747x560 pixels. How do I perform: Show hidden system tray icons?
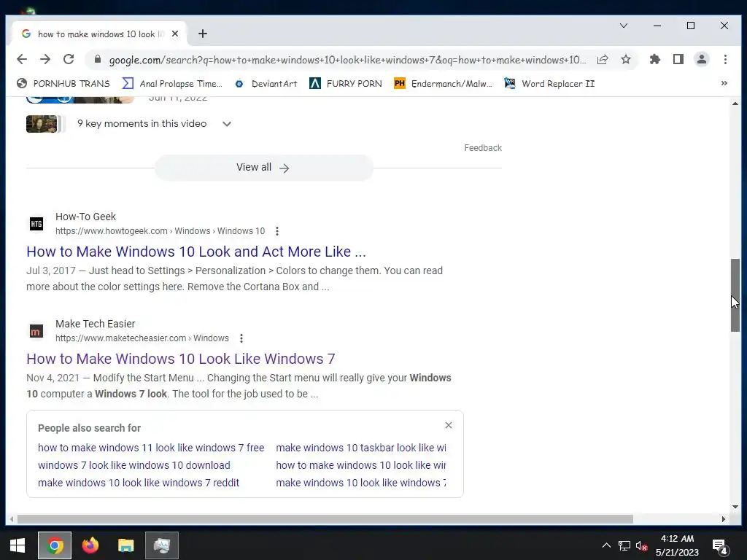(x=606, y=545)
